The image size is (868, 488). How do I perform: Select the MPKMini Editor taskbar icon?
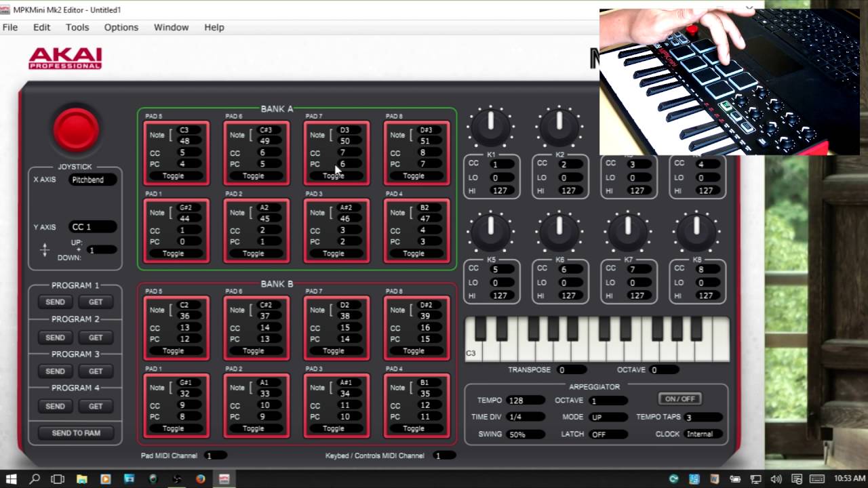tap(224, 479)
